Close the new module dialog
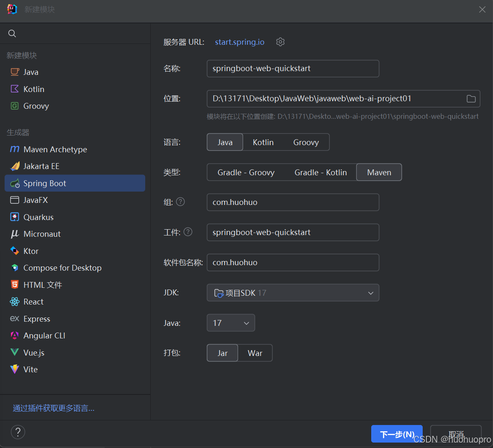The height and width of the screenshot is (448, 493). (482, 10)
